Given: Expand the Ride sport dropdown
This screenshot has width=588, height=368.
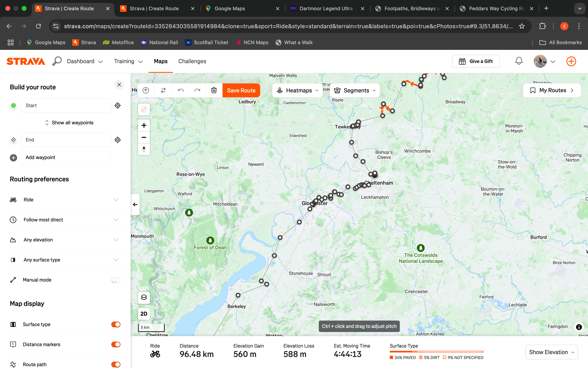Looking at the screenshot, I should 65,200.
